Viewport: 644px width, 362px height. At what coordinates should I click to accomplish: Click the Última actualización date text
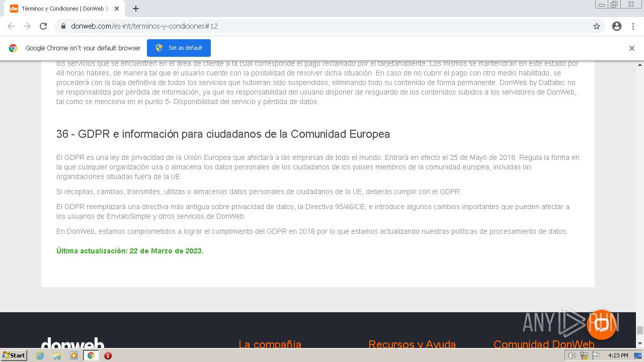[130, 251]
